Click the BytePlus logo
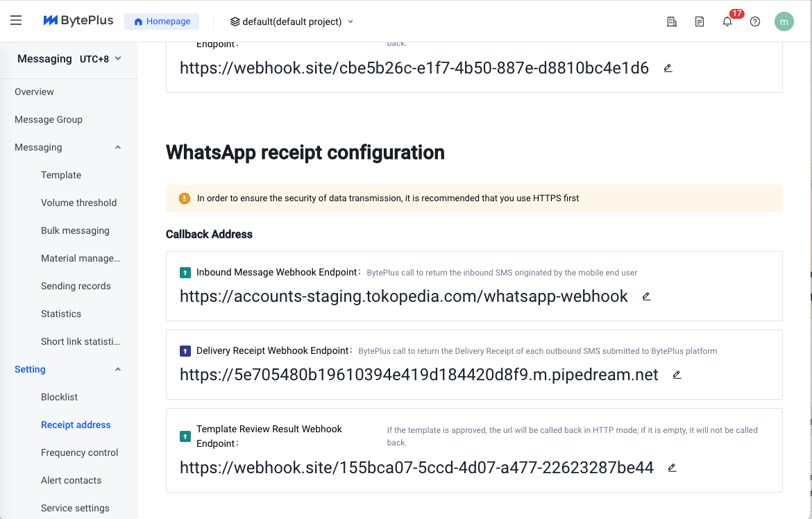The image size is (812, 519). pyautogui.click(x=78, y=20)
